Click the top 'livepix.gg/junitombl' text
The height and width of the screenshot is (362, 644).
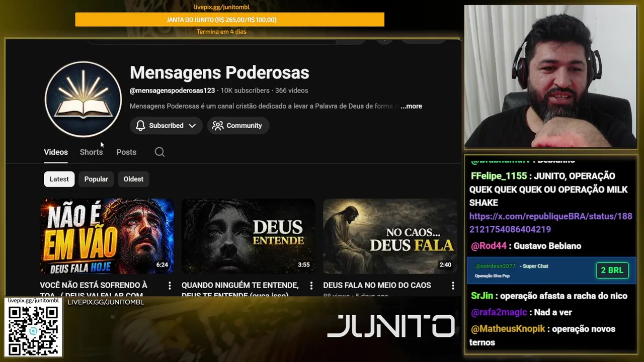(x=221, y=7)
